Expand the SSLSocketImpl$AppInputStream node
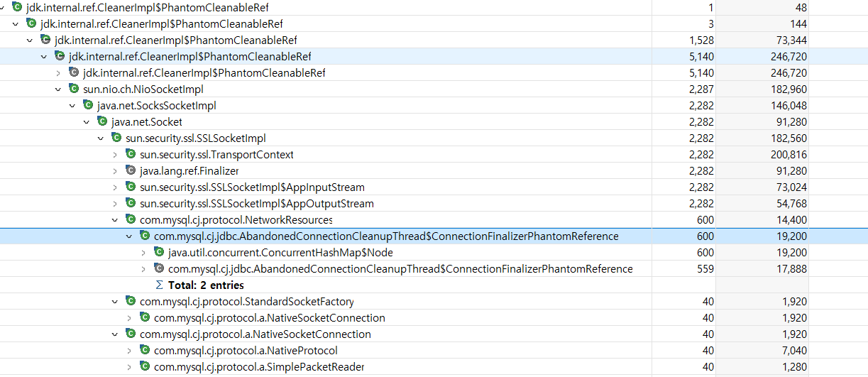Image resolution: width=868 pixels, height=377 pixels. click(x=115, y=187)
